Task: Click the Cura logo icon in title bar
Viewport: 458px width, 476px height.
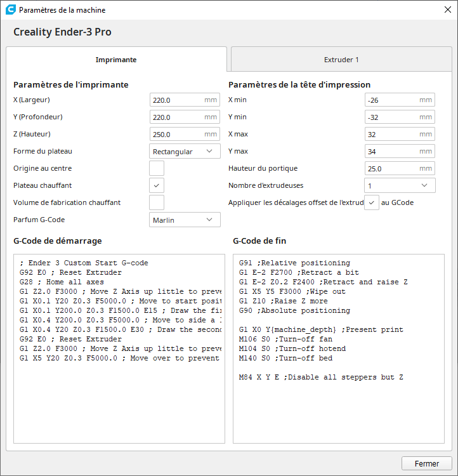Action: pyautogui.click(x=10, y=10)
